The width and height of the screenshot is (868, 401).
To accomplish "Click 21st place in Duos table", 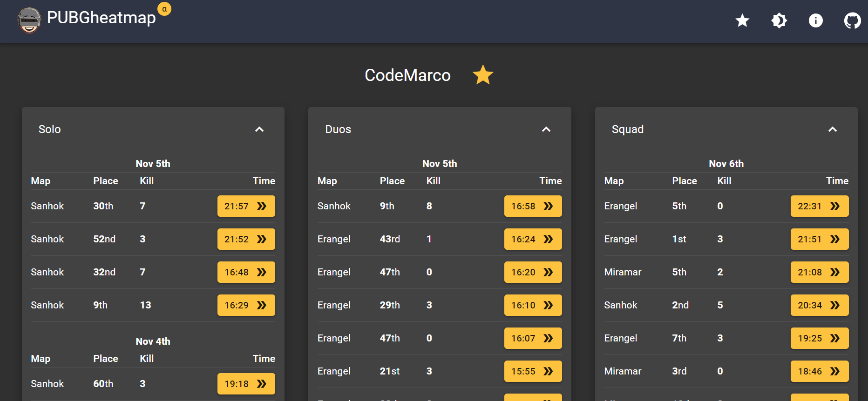I will click(390, 371).
